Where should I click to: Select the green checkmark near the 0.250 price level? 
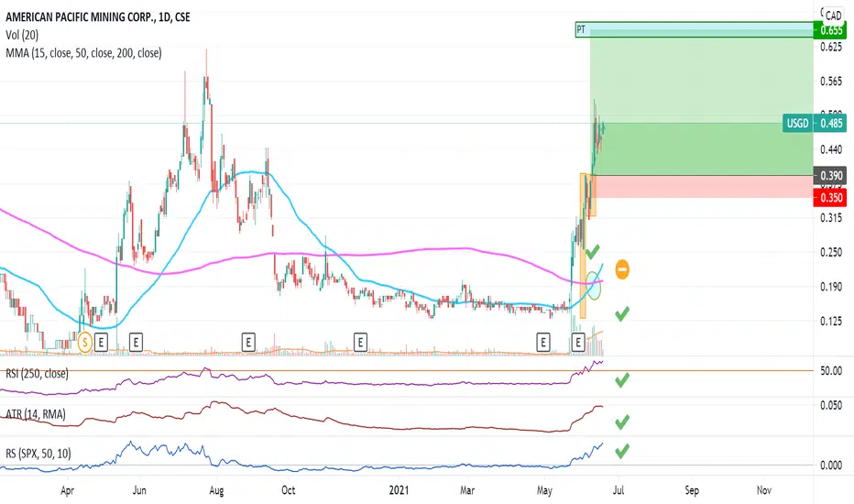592,251
